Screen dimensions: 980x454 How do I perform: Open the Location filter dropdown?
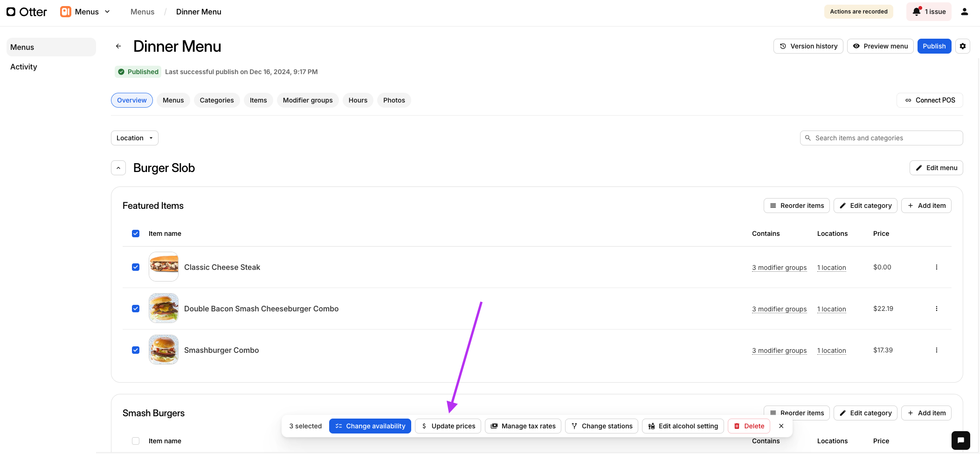pos(135,138)
